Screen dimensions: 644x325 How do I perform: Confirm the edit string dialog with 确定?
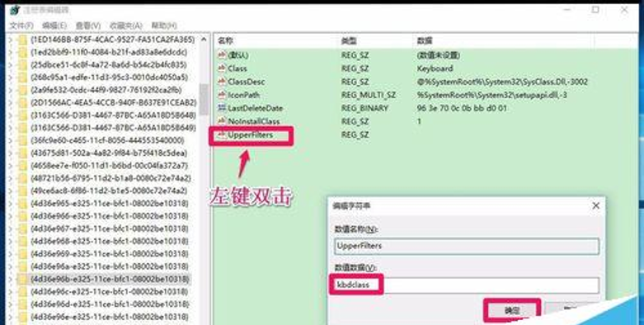point(512,311)
